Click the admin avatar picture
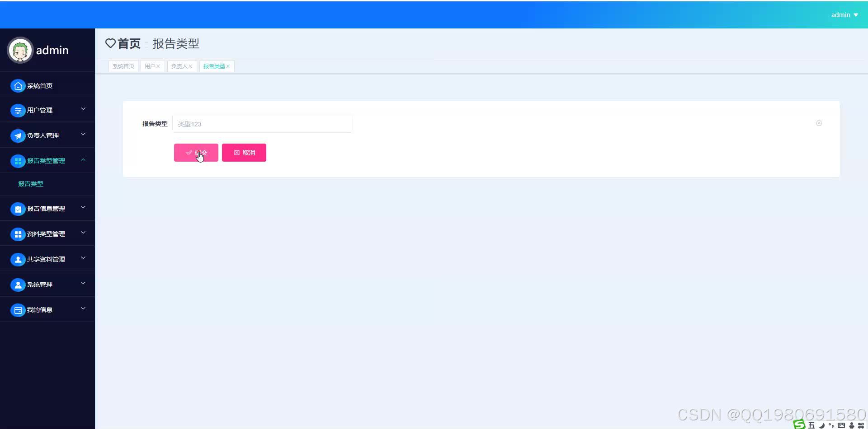Image resolution: width=868 pixels, height=429 pixels. (20, 50)
